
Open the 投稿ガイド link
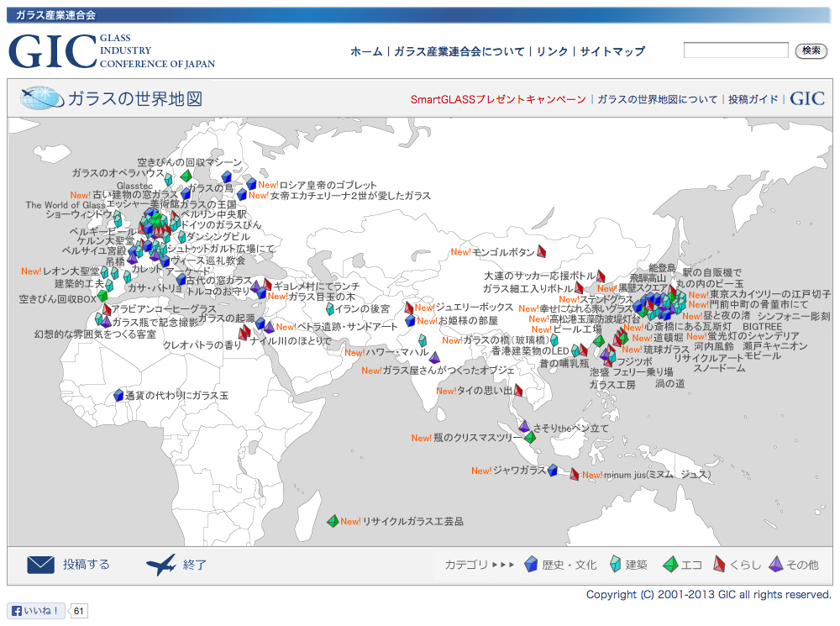(x=753, y=99)
